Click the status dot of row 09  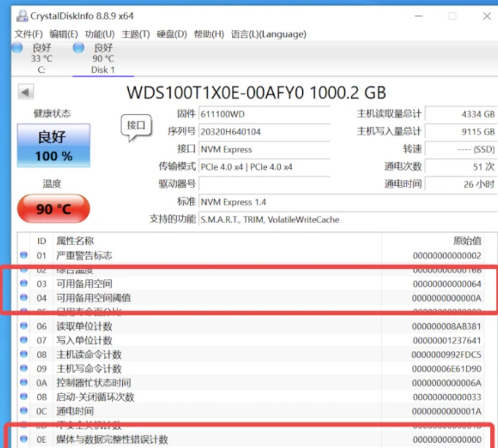tap(24, 368)
